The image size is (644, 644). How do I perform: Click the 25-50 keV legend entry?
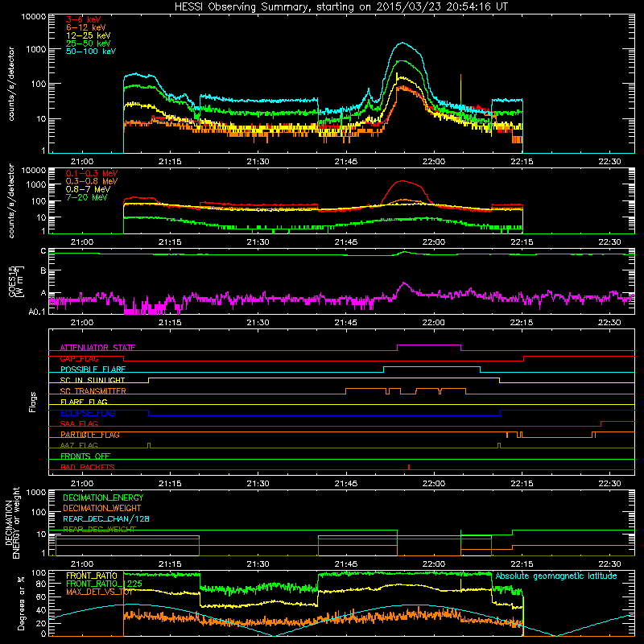point(88,43)
